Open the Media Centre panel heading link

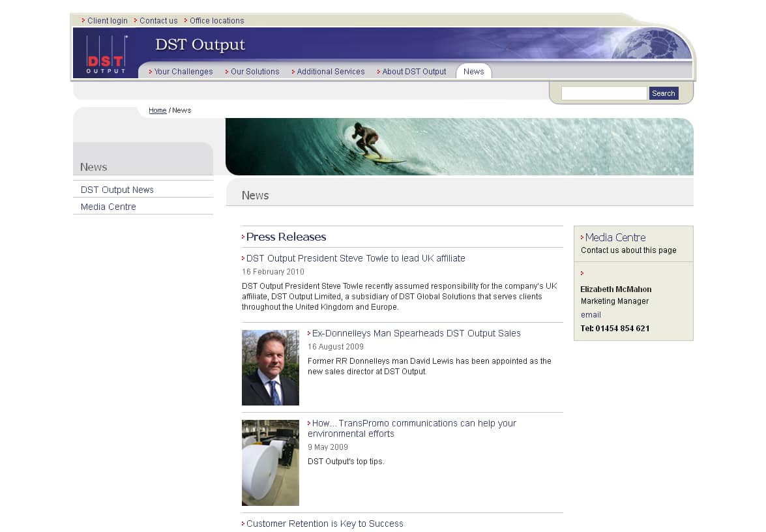(615, 237)
